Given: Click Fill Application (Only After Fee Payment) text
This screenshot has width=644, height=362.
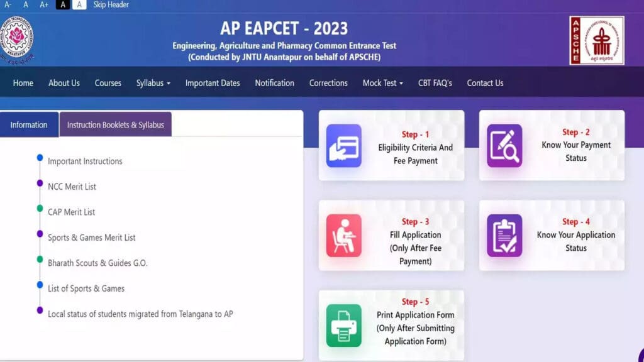Looking at the screenshot, I should pos(415,248).
